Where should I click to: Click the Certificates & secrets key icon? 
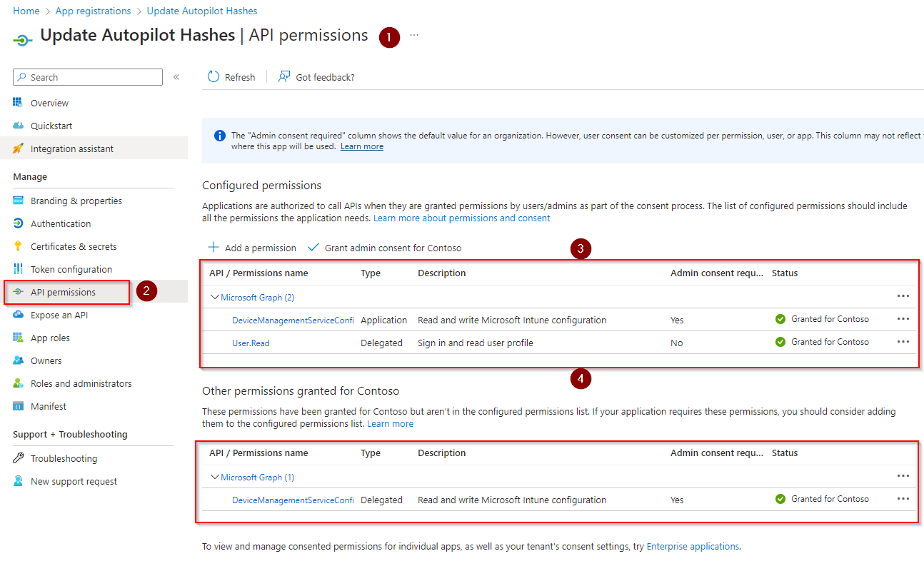(18, 246)
